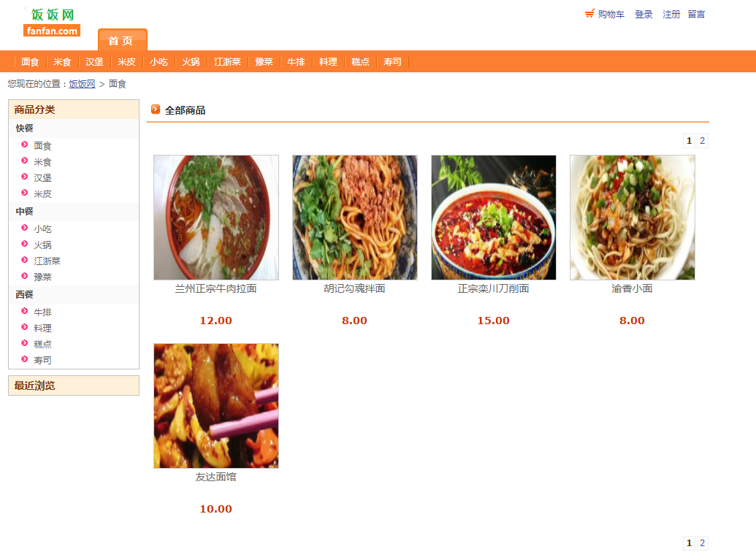
Task: Click the pink bullet beside 汉堡
Action: coord(25,177)
